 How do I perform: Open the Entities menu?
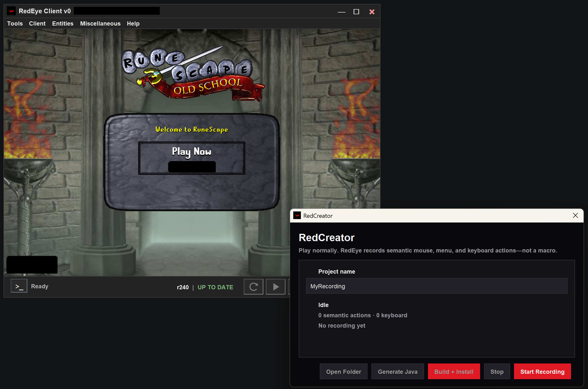point(63,24)
